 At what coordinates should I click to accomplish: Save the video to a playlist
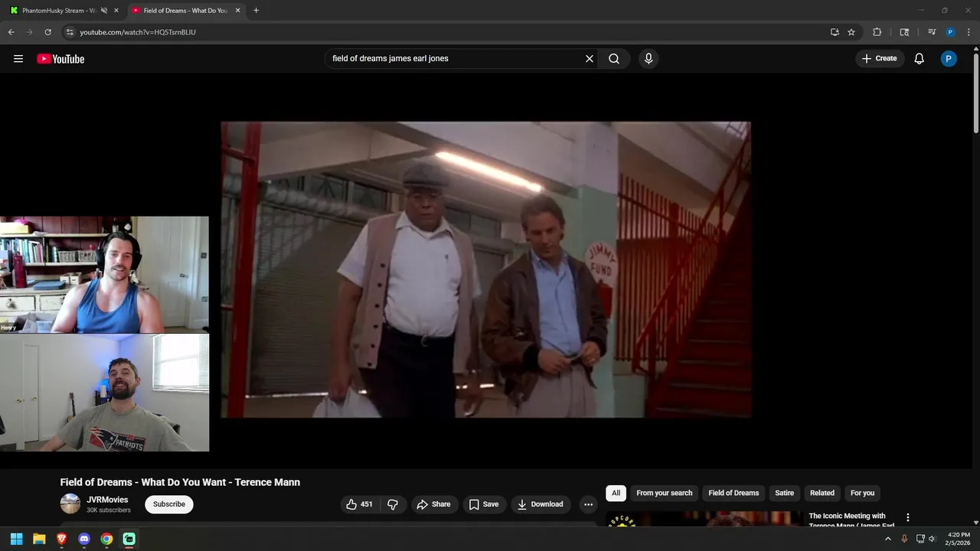point(484,504)
